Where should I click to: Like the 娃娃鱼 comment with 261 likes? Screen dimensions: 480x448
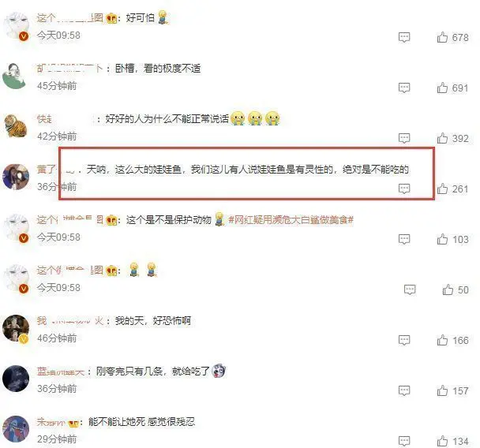pos(442,189)
